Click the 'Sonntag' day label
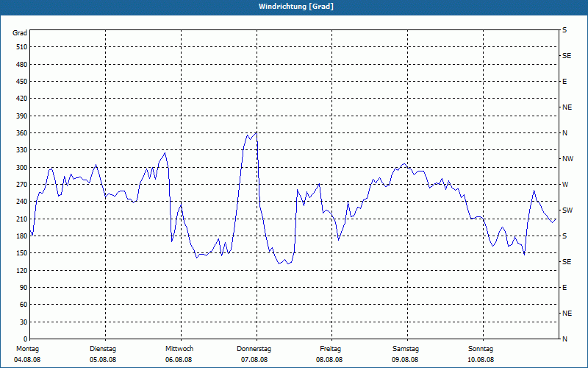This screenshot has height=368, width=588. [481, 349]
